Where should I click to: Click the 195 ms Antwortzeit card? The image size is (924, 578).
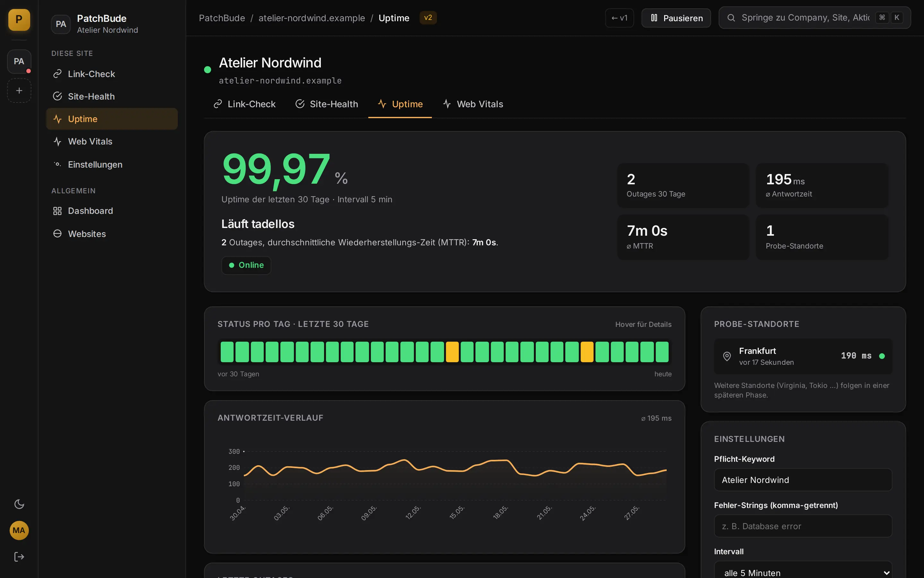point(822,185)
